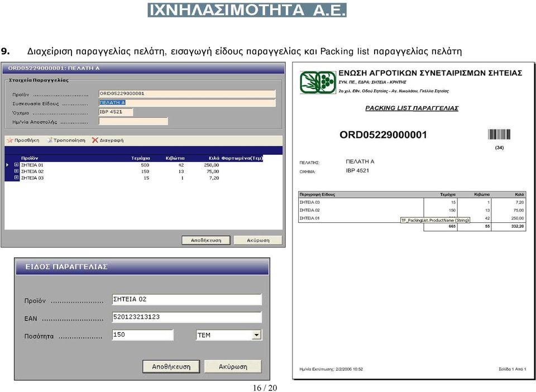Expand the ΣΗΤΕΙΑ 01 row
Viewport: 536px width, 392px height.
tap(16, 165)
